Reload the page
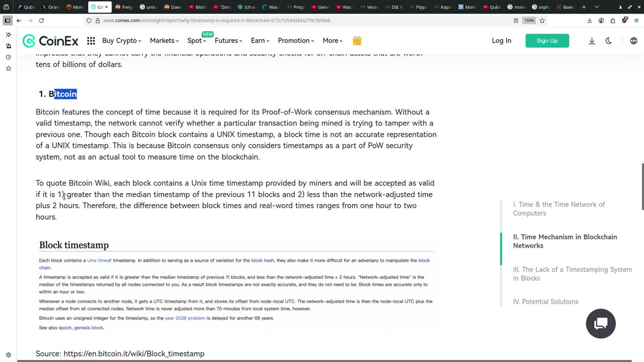The width and height of the screenshot is (644, 362). click(41, 21)
